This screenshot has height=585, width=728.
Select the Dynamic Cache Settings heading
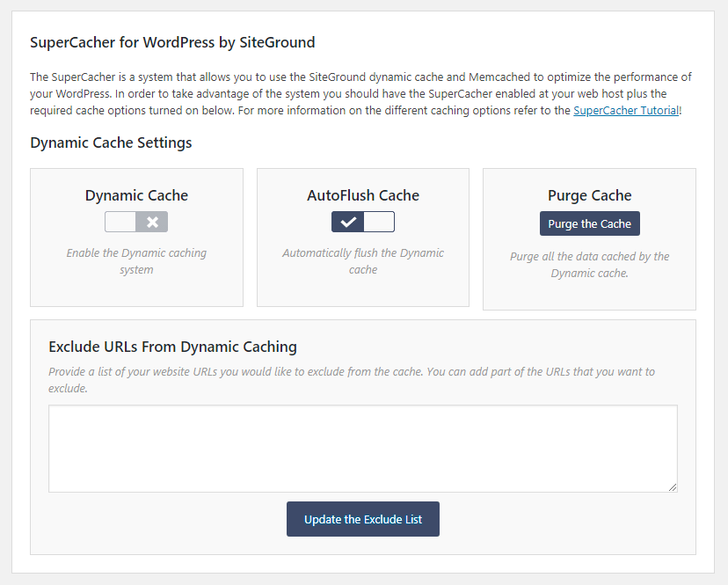[111, 143]
